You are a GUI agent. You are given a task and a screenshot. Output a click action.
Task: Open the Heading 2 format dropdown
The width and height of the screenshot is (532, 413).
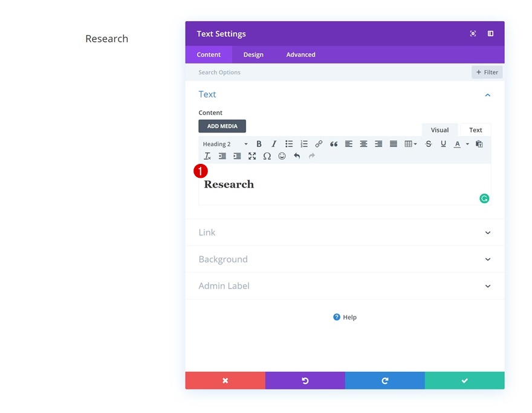[225, 144]
